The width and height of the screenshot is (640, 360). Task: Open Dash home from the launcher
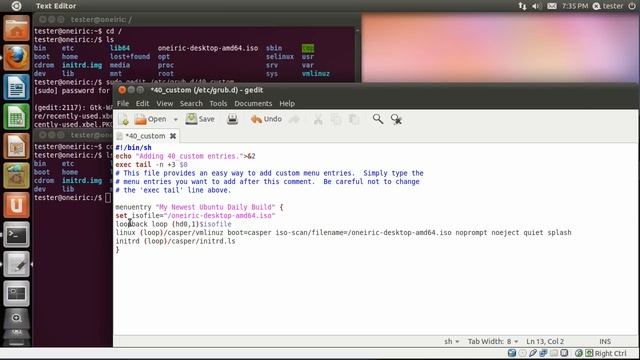[16, 6]
